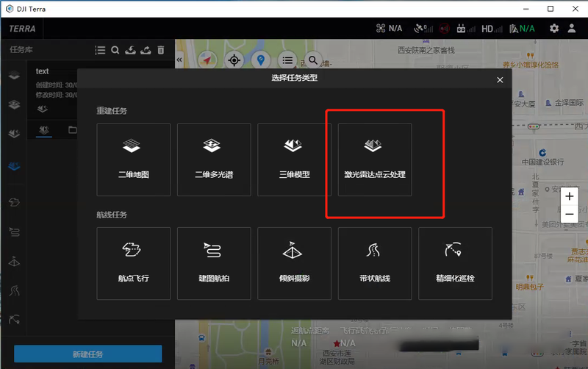Select the 航点飞行 route task card
The height and width of the screenshot is (369, 588).
pos(134,263)
